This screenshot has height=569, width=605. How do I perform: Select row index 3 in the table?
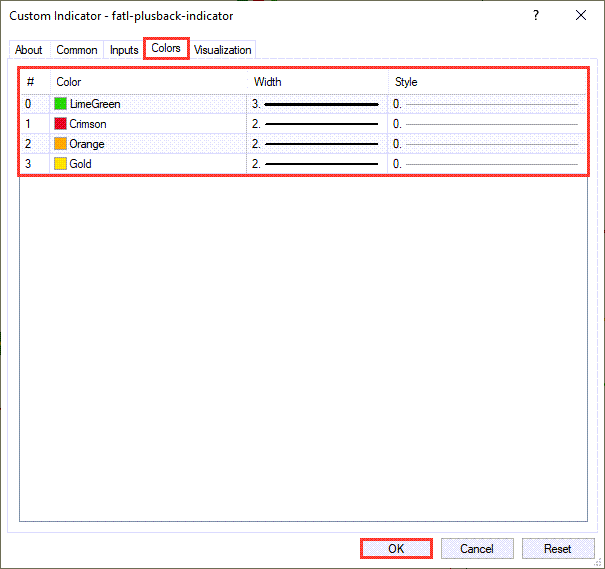[28, 164]
